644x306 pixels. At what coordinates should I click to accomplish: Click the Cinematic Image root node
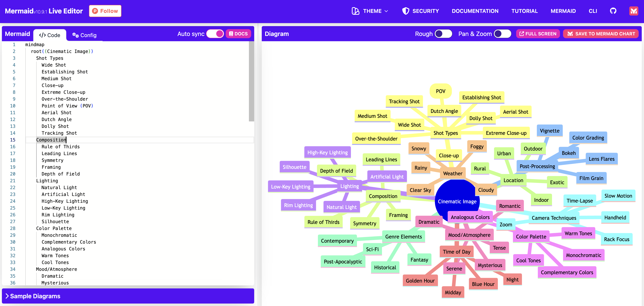(457, 202)
